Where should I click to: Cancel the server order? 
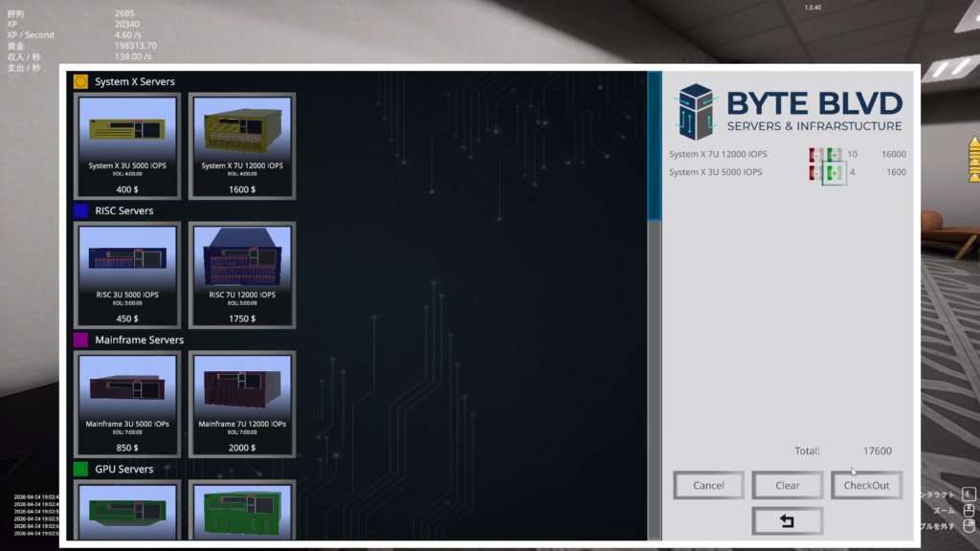coord(708,485)
